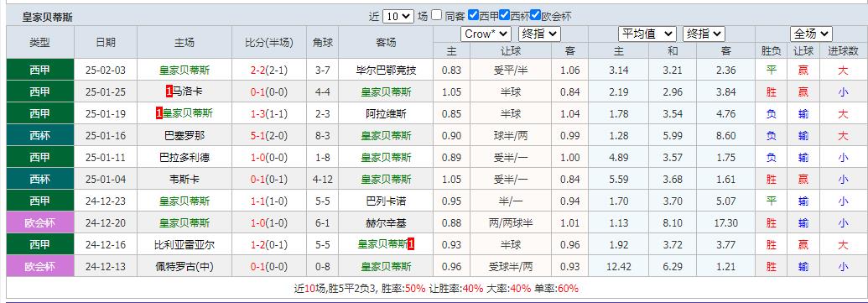Viewport: 868px width, 303px height.
Task: Open the 1-1(1-0) score link
Action: [269, 201]
